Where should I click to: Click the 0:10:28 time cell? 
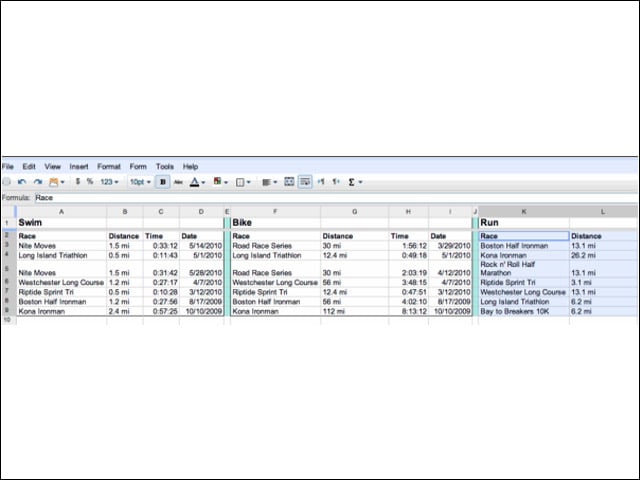(161, 292)
